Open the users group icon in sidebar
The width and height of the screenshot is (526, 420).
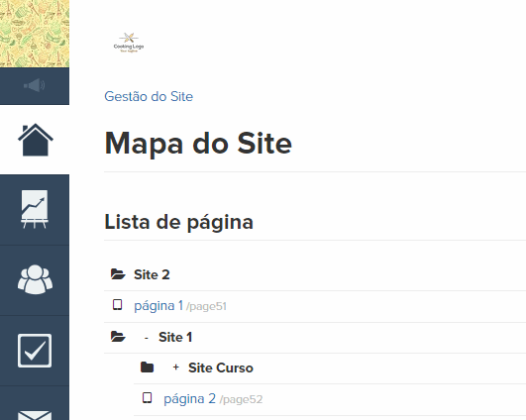[35, 279]
